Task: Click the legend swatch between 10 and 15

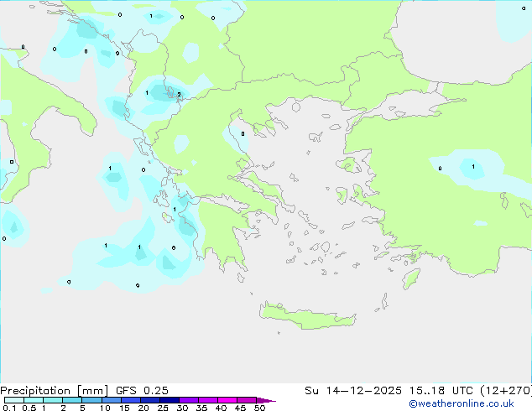Action: 112,400
